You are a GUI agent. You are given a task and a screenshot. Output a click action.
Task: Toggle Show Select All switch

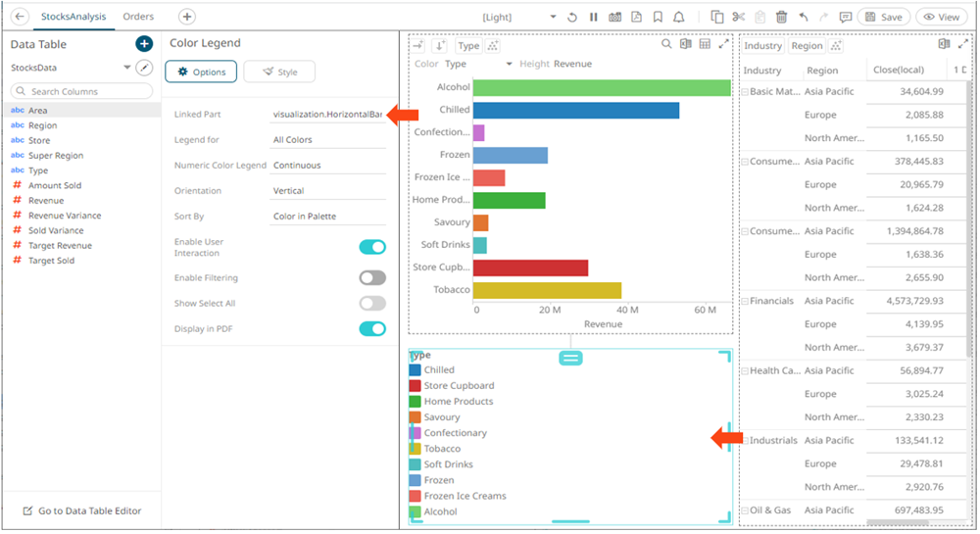click(372, 304)
